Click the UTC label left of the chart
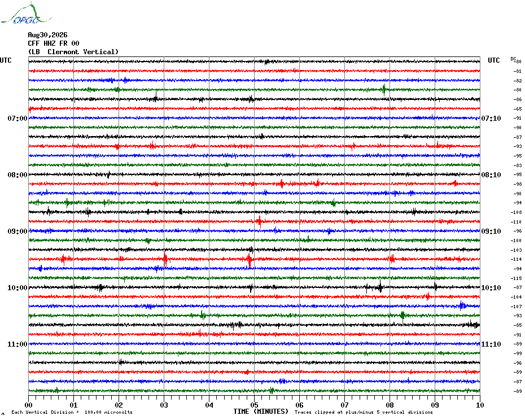Screen dimensions: 525x420 6,60
